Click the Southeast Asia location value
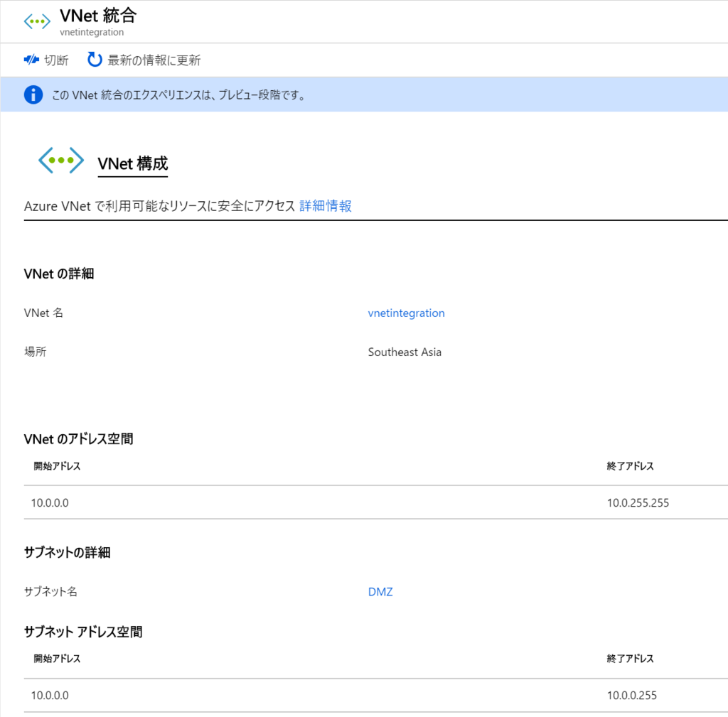Viewport: 728px width, 717px height. click(x=405, y=352)
